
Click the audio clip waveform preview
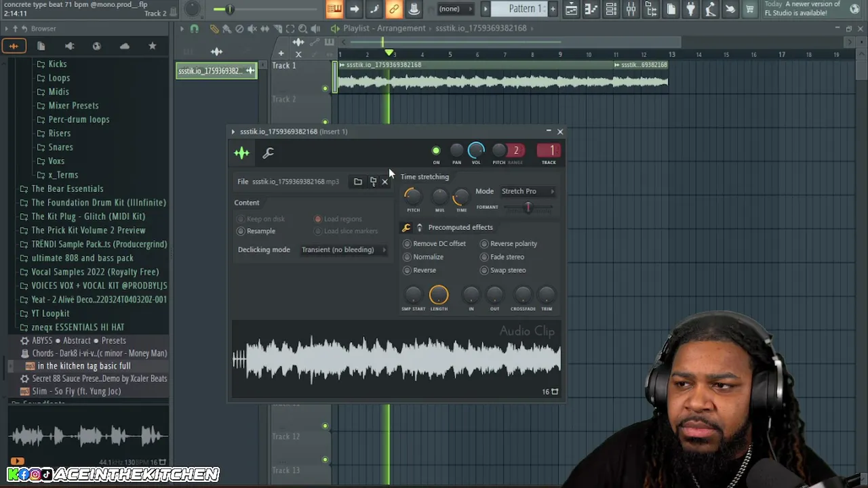(396, 360)
